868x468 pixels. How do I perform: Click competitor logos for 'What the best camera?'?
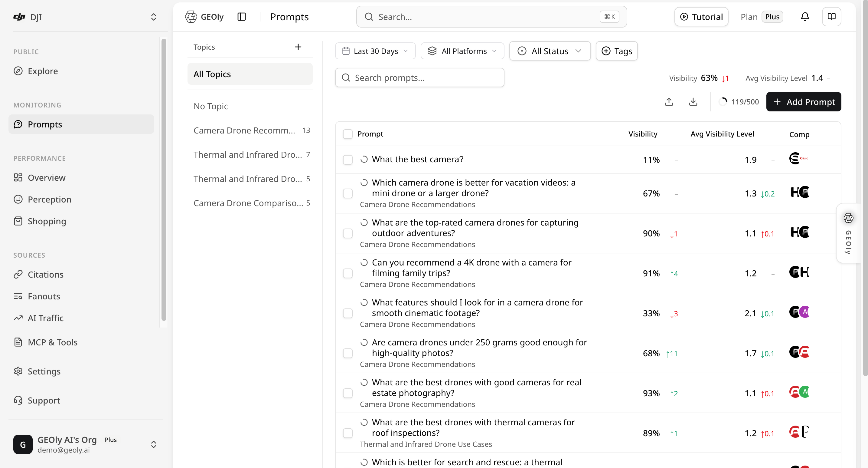tap(799, 159)
